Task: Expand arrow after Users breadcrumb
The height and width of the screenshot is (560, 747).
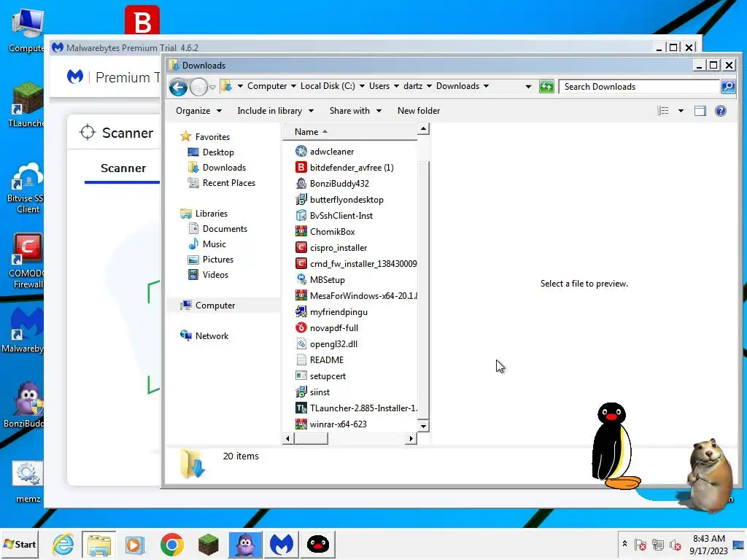Action: pyautogui.click(x=396, y=86)
